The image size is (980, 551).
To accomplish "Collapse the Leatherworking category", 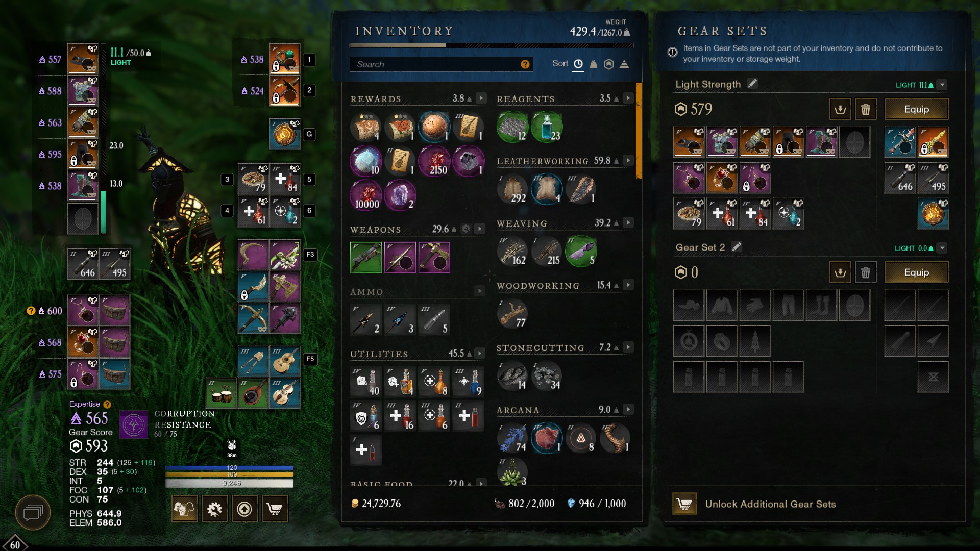I will pyautogui.click(x=628, y=161).
